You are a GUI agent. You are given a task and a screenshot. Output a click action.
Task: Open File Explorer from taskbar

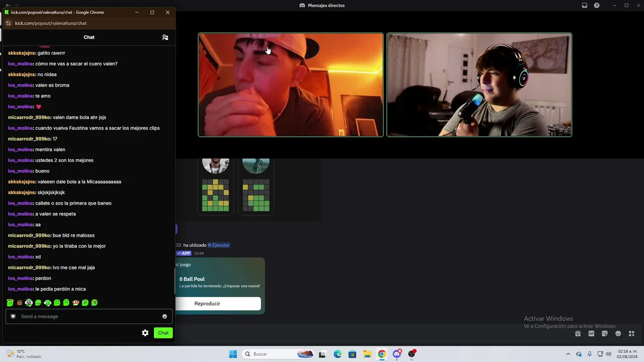click(x=367, y=354)
